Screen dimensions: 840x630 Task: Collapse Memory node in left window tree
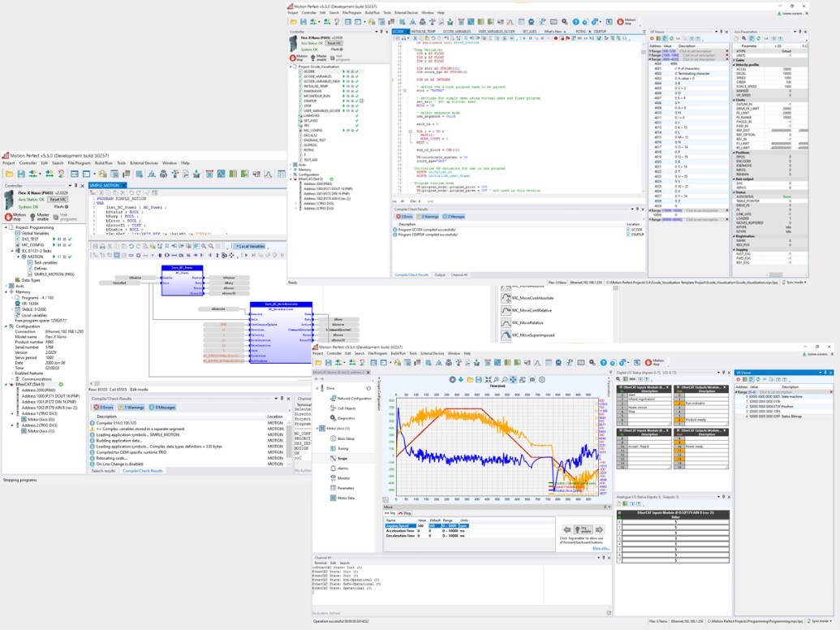[x=6, y=292]
